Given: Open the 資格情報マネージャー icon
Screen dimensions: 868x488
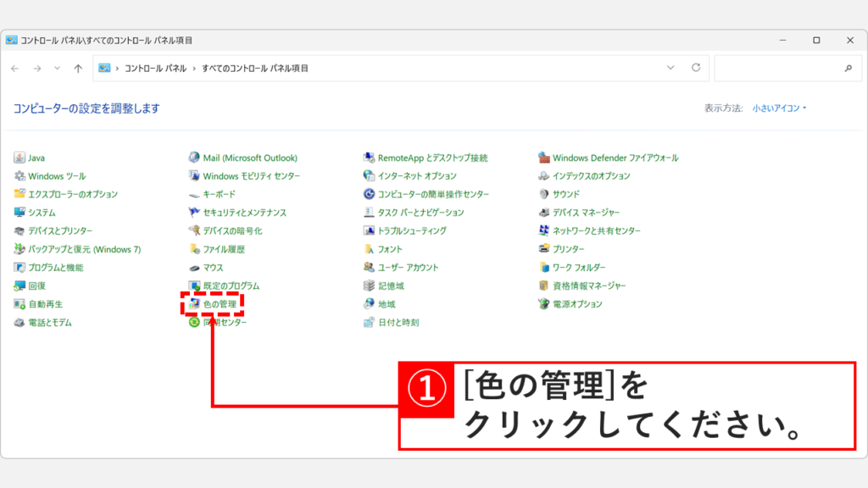Looking at the screenshot, I should click(x=543, y=286).
